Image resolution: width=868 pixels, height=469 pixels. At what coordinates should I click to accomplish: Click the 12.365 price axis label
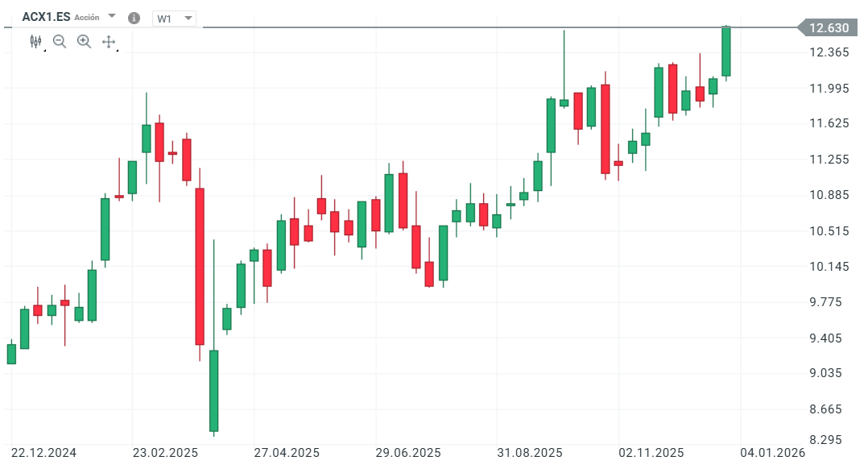pos(829,53)
